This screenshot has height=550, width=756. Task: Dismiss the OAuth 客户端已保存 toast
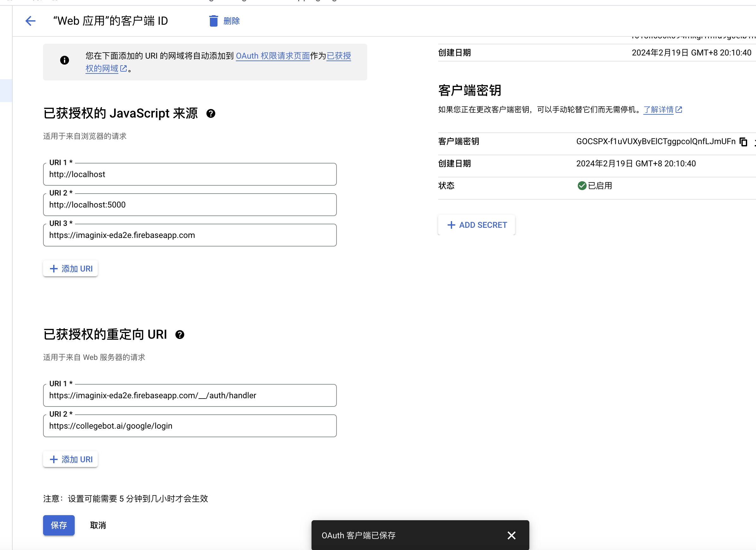[x=511, y=535]
